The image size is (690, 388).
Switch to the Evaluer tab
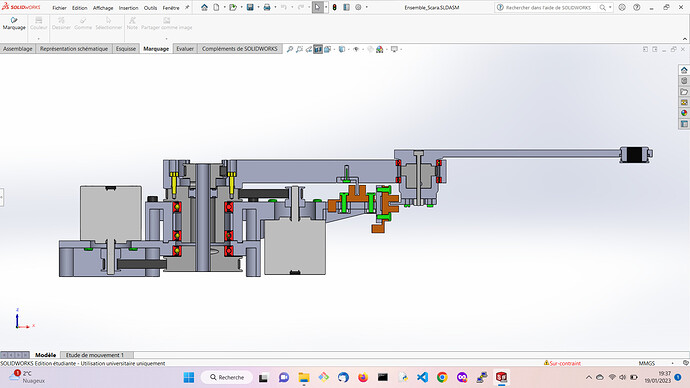pyautogui.click(x=185, y=49)
